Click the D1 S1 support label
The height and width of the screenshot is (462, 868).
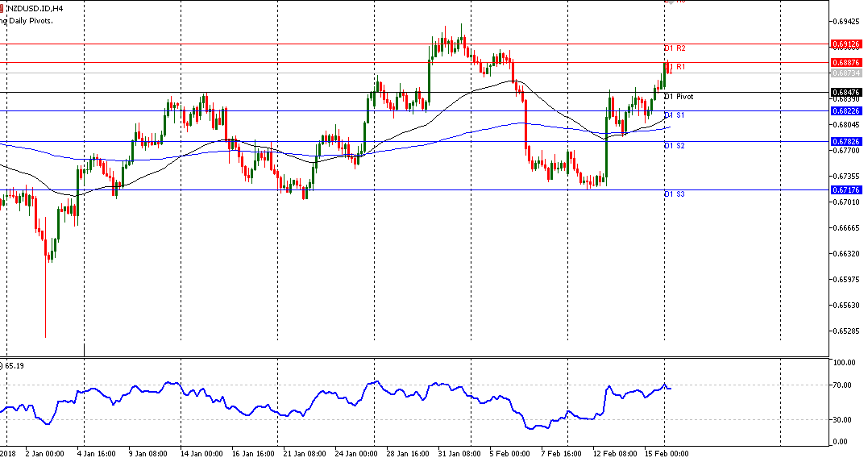pyautogui.click(x=675, y=115)
